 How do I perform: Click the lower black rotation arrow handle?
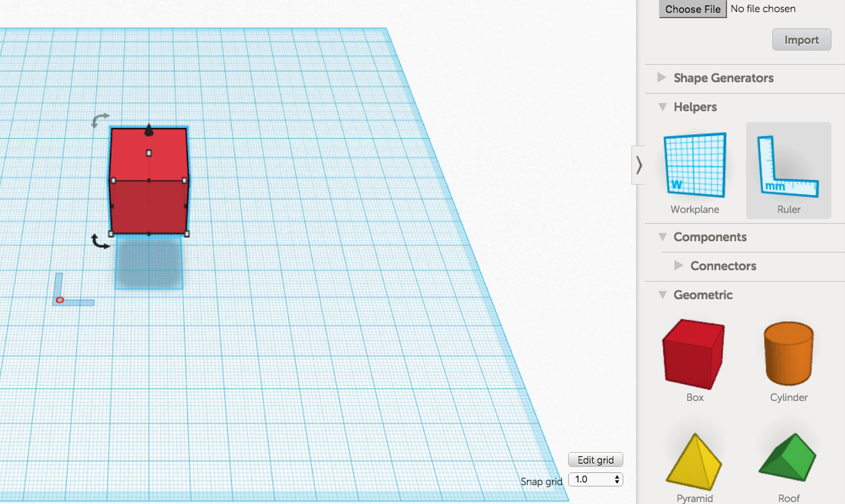[x=100, y=241]
